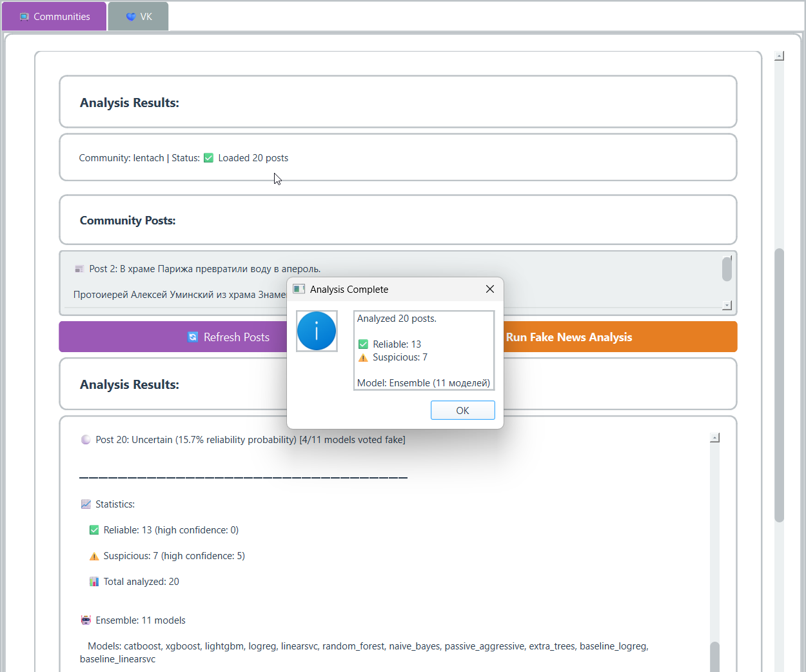Click bar chart icon beside Total analyzed: 20
The width and height of the screenshot is (806, 672).
(94, 582)
